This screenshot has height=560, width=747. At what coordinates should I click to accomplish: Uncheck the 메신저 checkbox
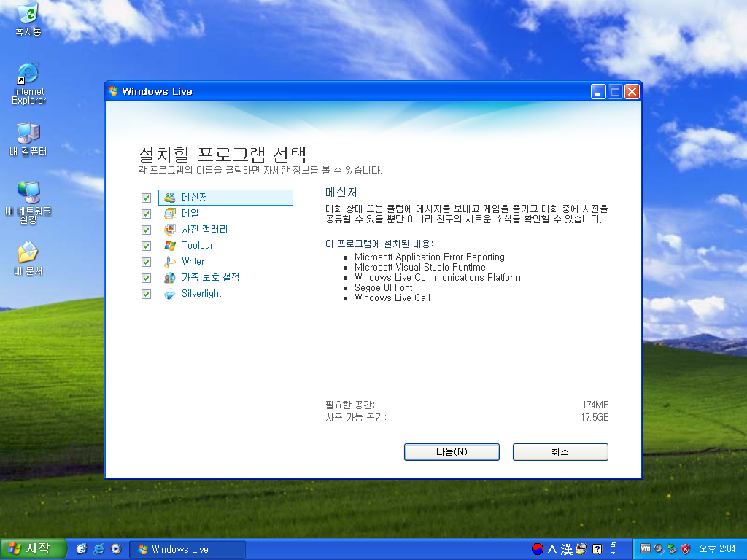point(146,198)
